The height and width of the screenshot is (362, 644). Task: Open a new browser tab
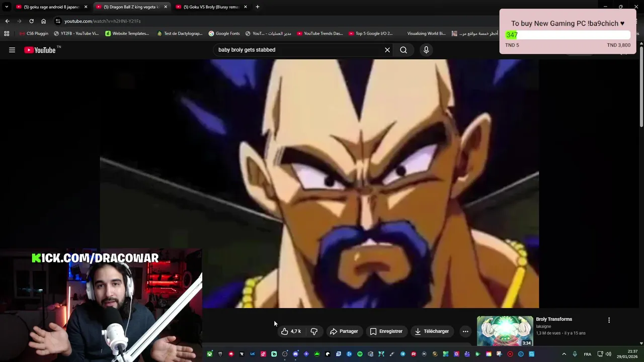[x=258, y=7]
